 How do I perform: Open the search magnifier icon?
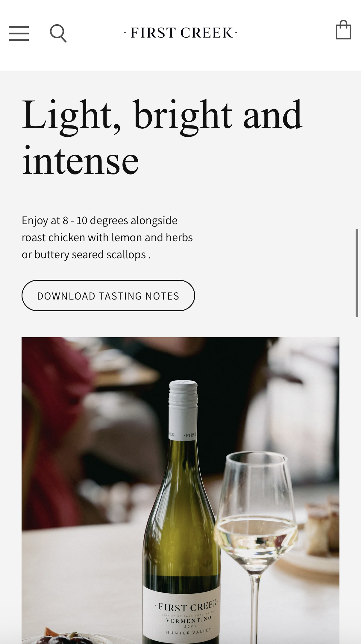point(58,33)
